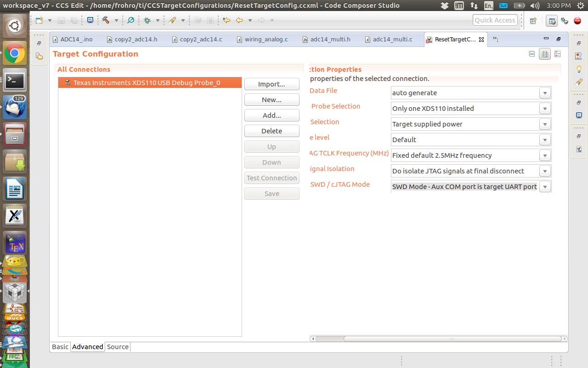
Task: Show the hidden editor tabs list
Action: coord(495,39)
